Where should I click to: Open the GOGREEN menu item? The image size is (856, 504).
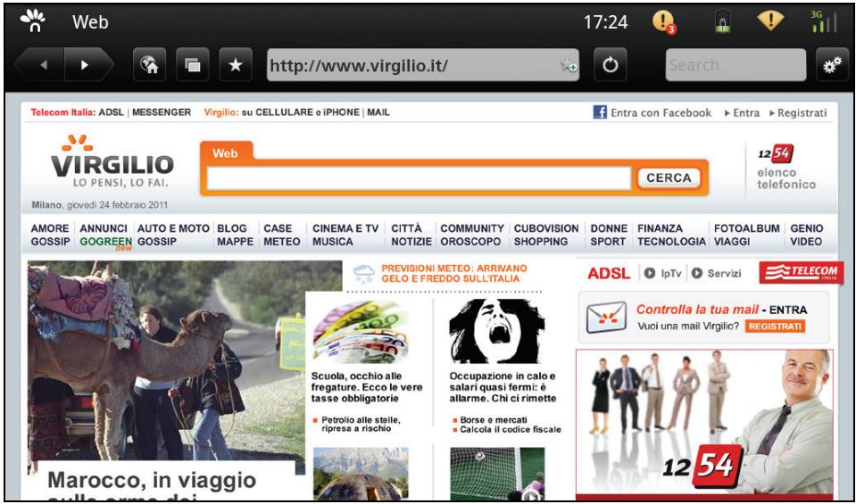click(106, 242)
